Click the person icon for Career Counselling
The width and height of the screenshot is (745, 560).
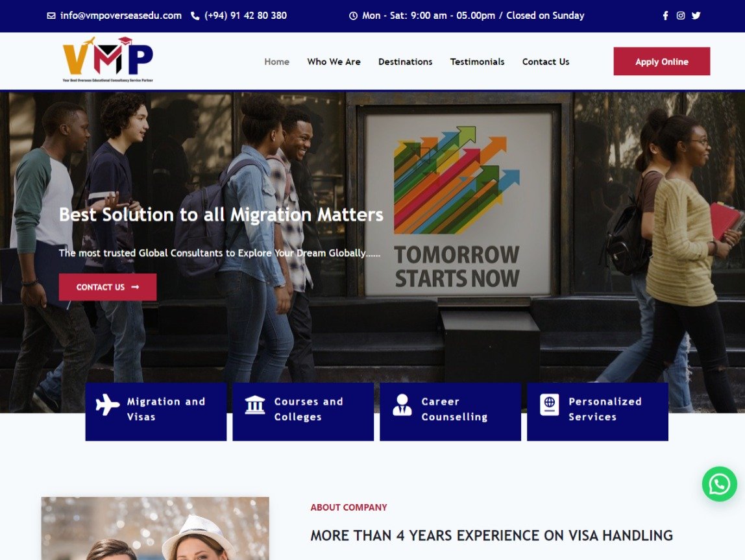coord(402,405)
